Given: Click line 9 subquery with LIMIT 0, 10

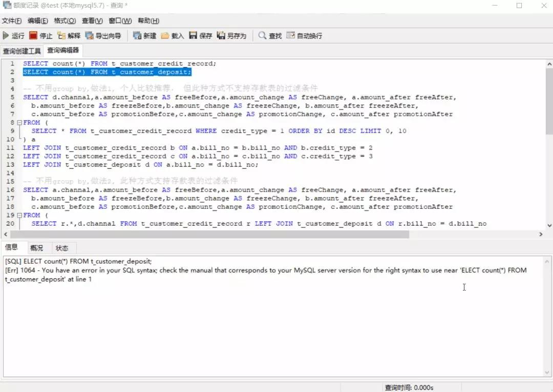Looking at the screenshot, I should [219, 131].
